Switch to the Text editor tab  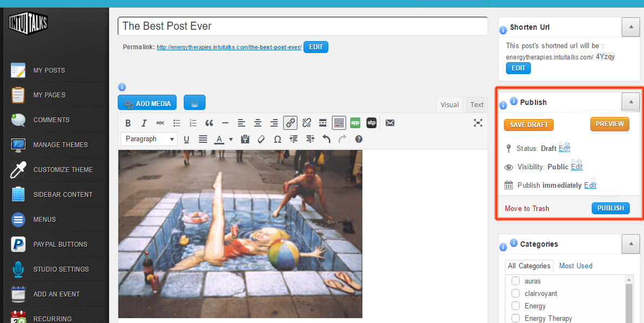pos(477,104)
